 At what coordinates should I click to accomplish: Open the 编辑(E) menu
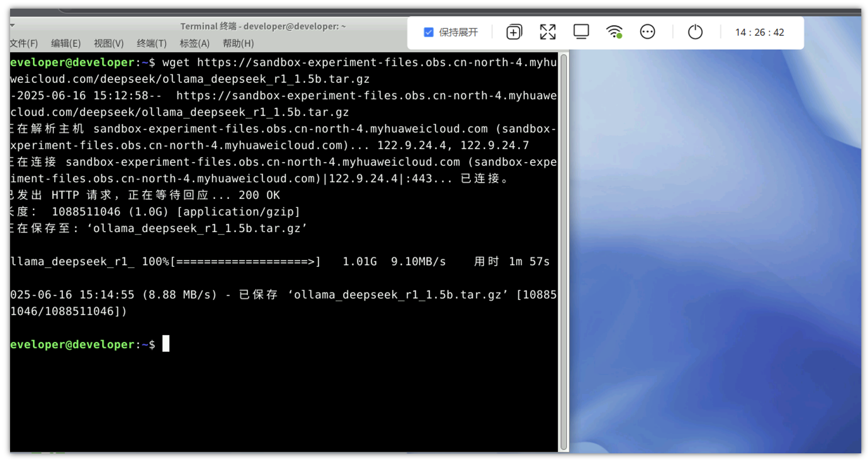click(66, 43)
